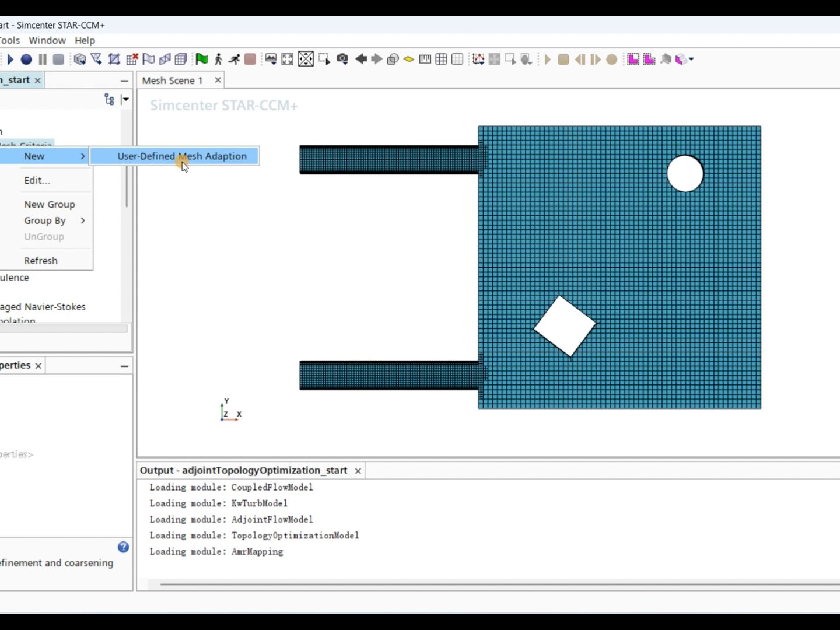
Task: Click the Output panel horizontal scrollbar
Action: 500,584
